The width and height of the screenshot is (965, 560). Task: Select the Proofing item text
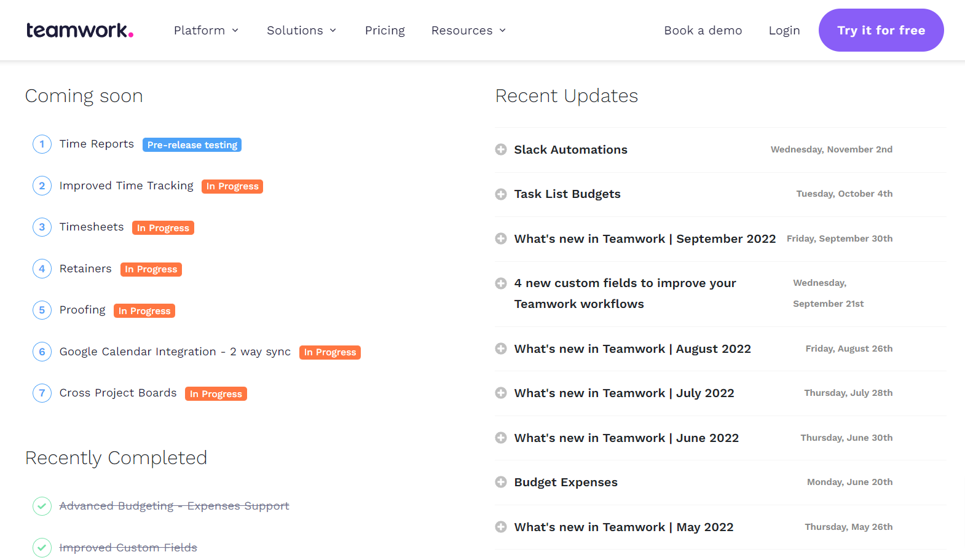pos(82,310)
